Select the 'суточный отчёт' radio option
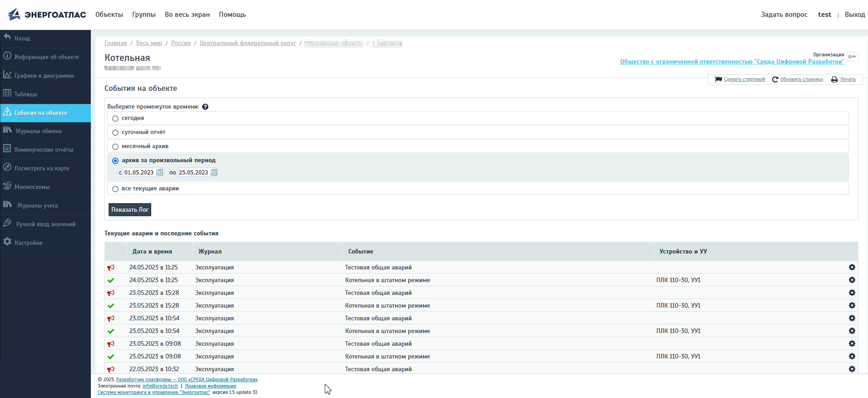Image resolution: width=868 pixels, height=398 pixels. tap(115, 133)
